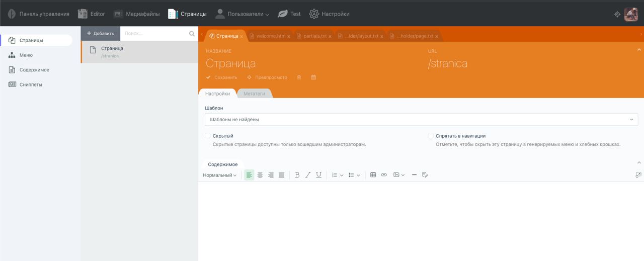The height and width of the screenshot is (261, 644).
Task: Click Сохранить to save the page
Action: [221, 77]
